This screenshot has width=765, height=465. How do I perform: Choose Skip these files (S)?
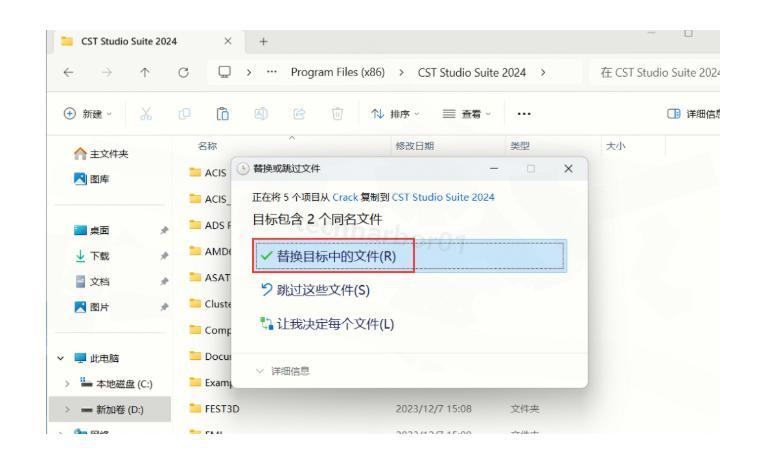pos(315,290)
